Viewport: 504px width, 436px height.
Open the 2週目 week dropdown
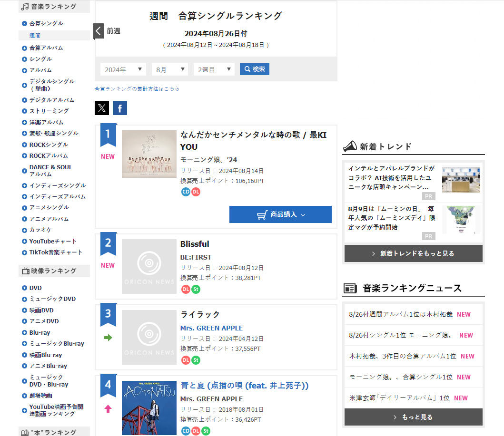pos(214,69)
